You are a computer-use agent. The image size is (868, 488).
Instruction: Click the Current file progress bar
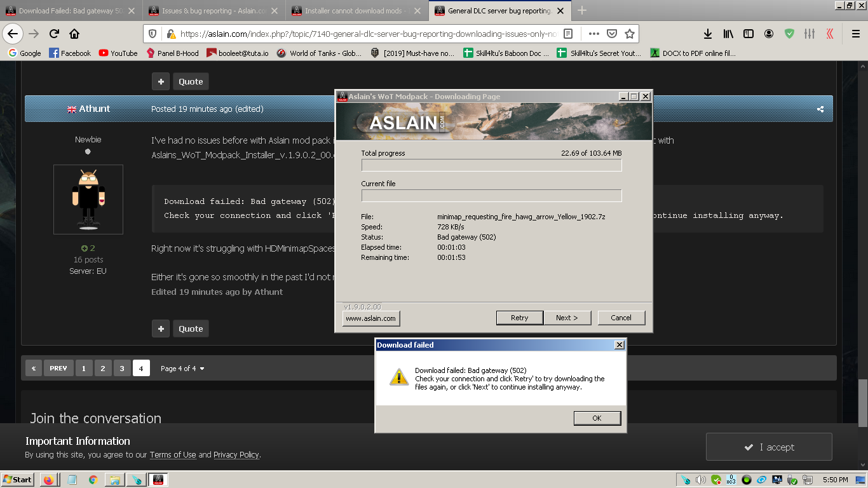click(491, 196)
